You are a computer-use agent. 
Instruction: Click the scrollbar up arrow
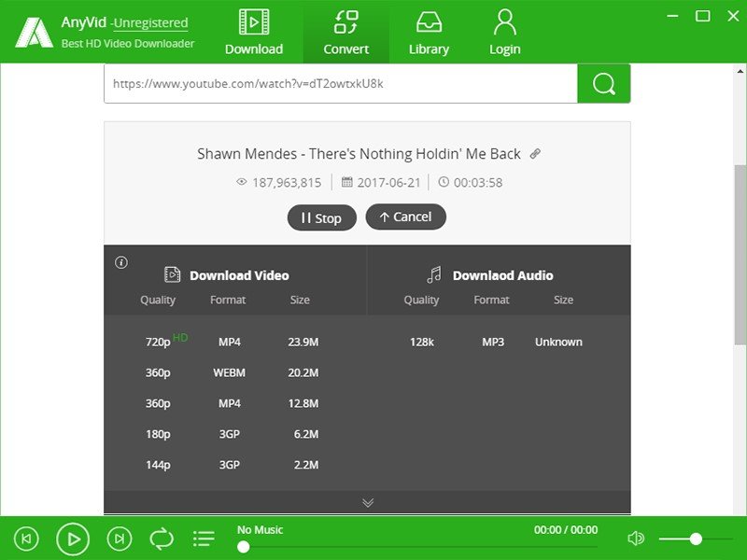click(740, 72)
